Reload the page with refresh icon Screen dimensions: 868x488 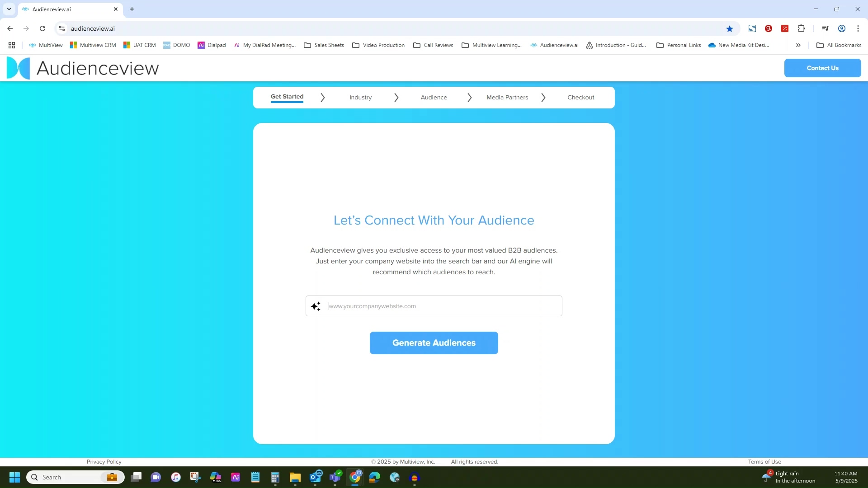point(42,28)
